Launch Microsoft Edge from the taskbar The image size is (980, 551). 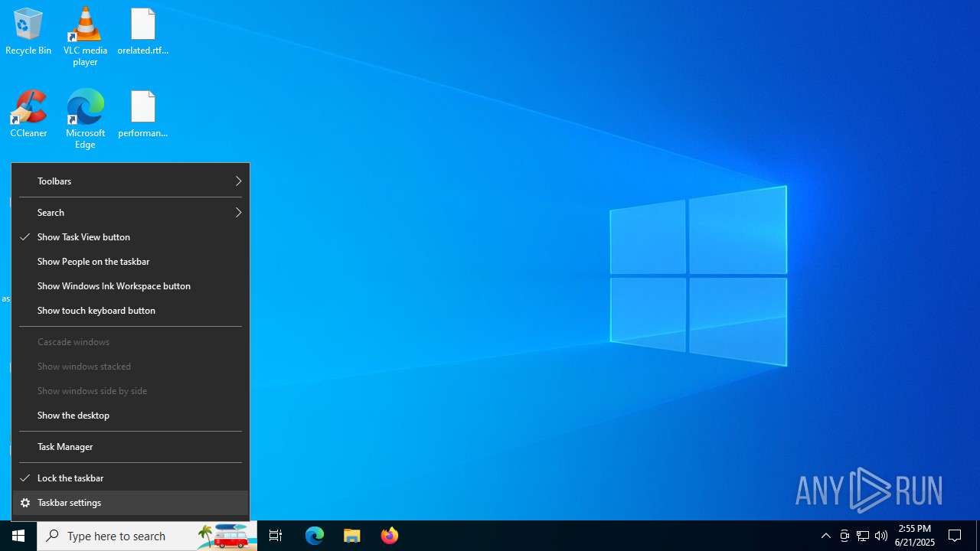pyautogui.click(x=315, y=536)
